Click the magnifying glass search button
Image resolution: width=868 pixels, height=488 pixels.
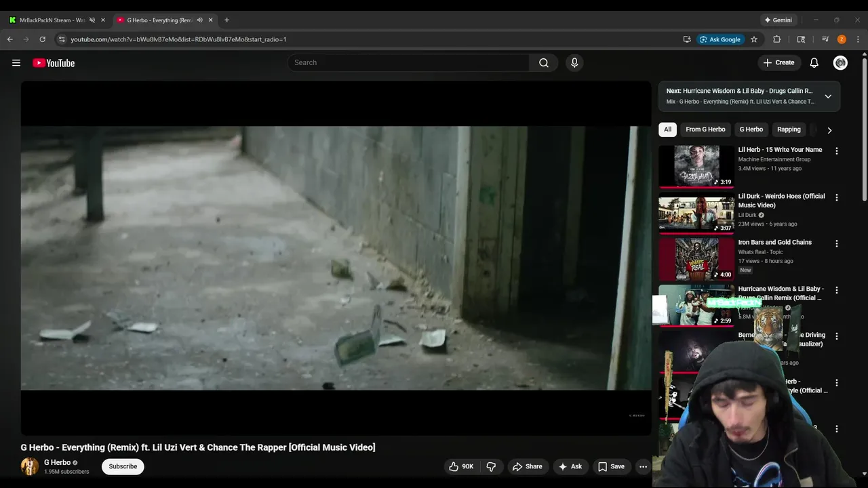544,62
